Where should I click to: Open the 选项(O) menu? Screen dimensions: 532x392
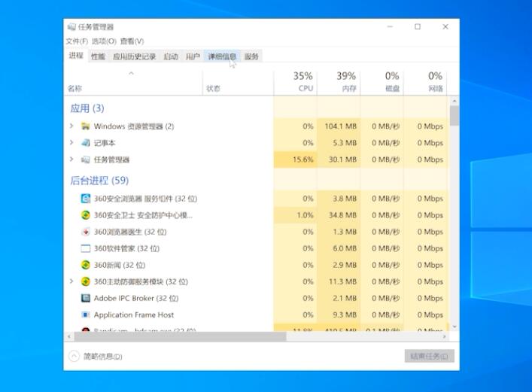(x=104, y=41)
